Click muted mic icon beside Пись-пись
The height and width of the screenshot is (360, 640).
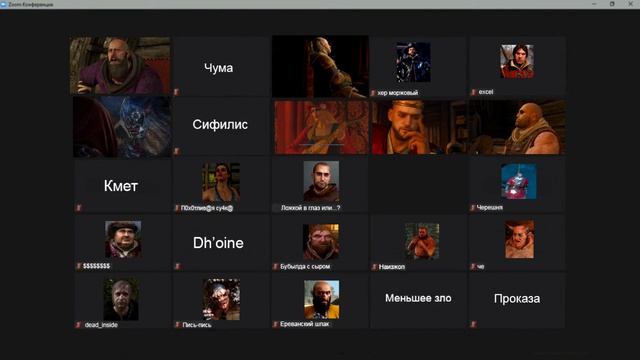click(x=177, y=325)
